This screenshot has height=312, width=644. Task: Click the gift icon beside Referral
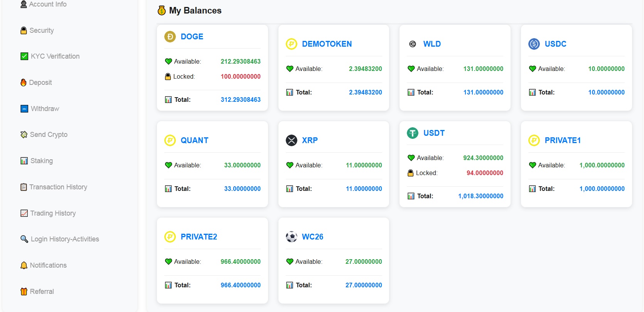tap(24, 292)
